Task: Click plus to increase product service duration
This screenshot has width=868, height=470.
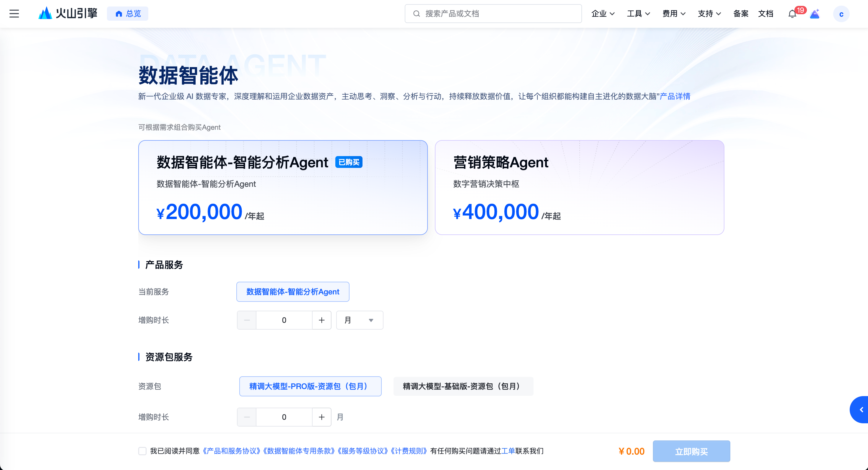Action: 321,320
